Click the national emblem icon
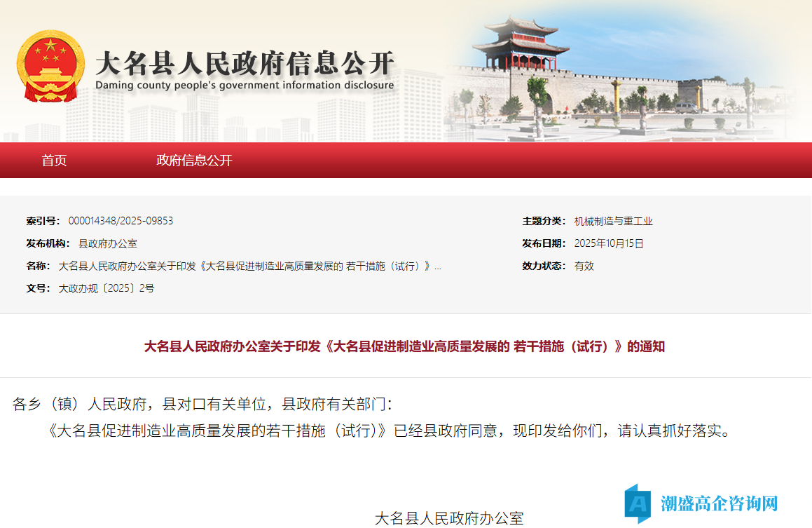The width and height of the screenshot is (812, 528). point(52,65)
